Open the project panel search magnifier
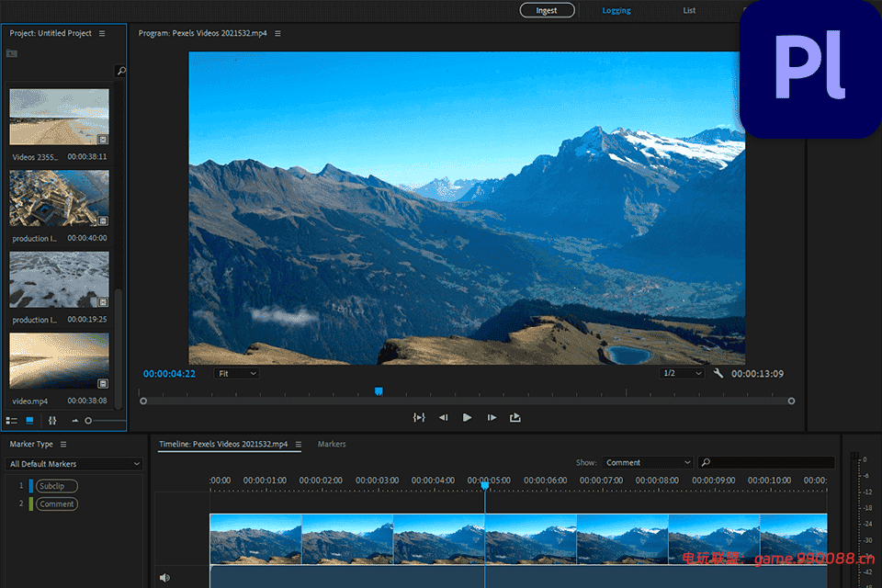This screenshot has height=588, width=882. point(119,70)
